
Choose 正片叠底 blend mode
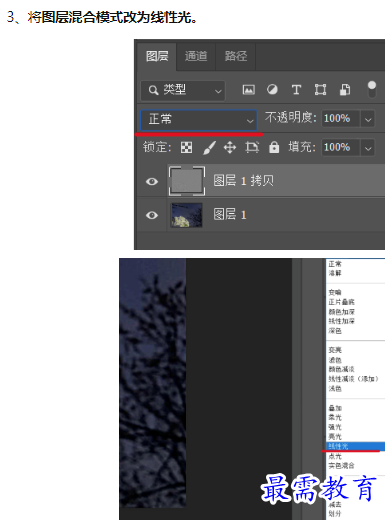pos(342,302)
